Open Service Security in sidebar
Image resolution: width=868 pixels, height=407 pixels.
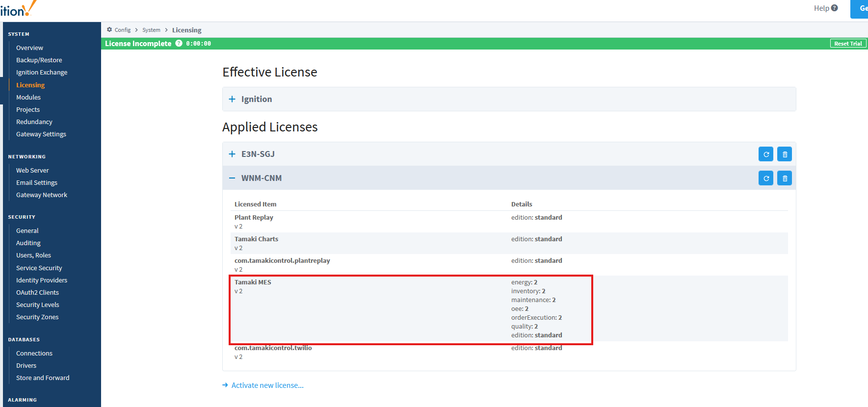39,268
